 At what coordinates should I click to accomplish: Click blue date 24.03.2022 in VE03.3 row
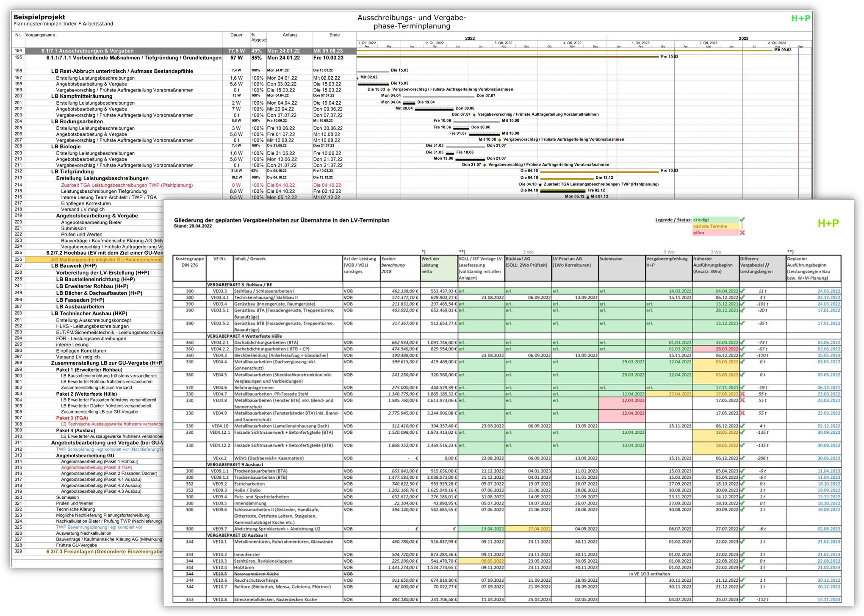(x=828, y=291)
